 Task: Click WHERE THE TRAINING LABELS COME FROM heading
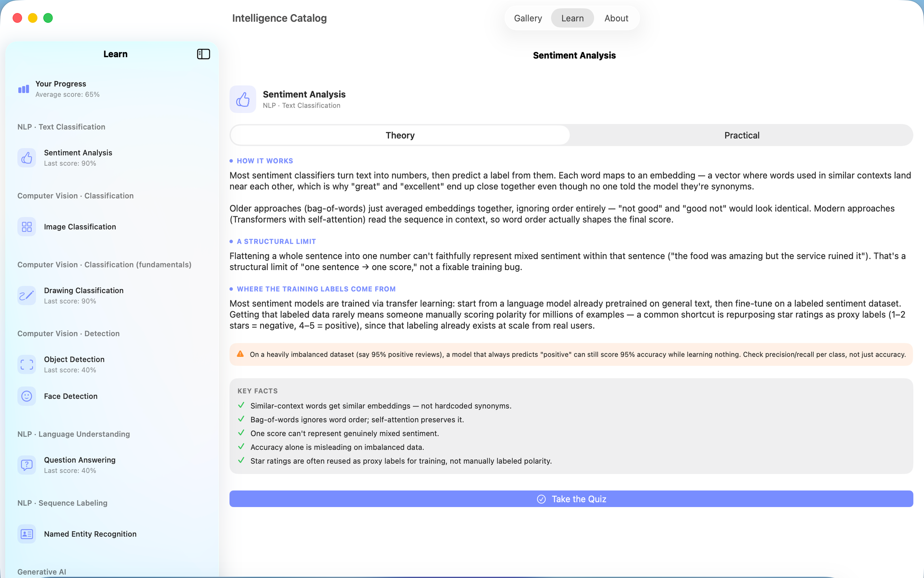click(316, 289)
